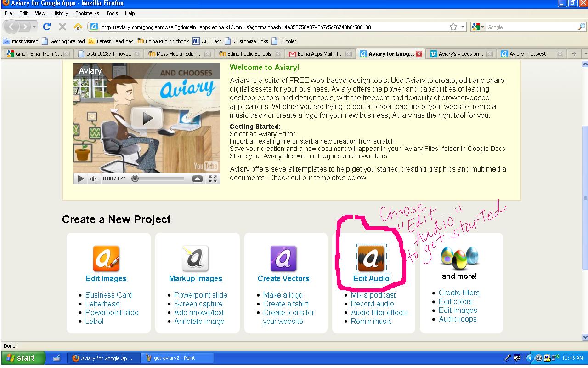
Task: Open the Edit menu
Action: [x=23, y=13]
